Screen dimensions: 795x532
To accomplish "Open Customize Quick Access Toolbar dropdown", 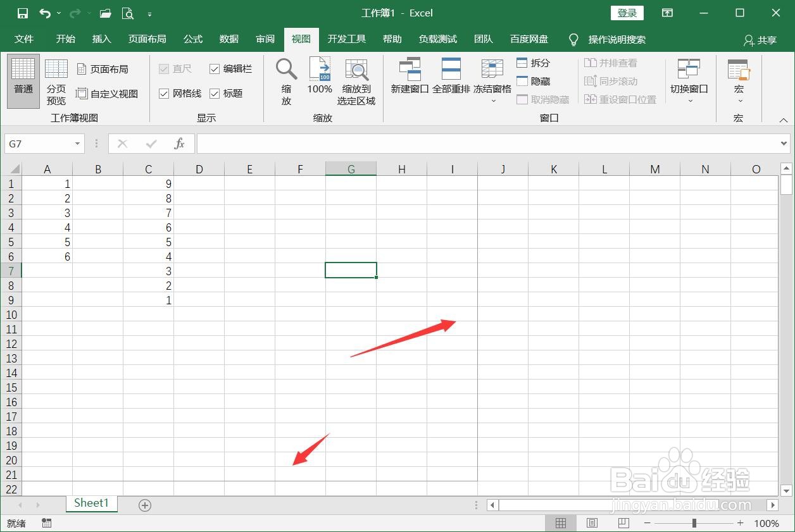I will [149, 13].
